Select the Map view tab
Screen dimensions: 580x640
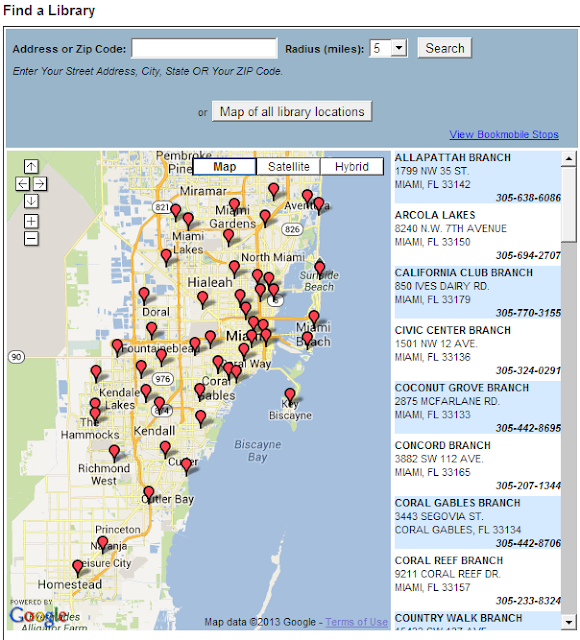tap(224, 167)
